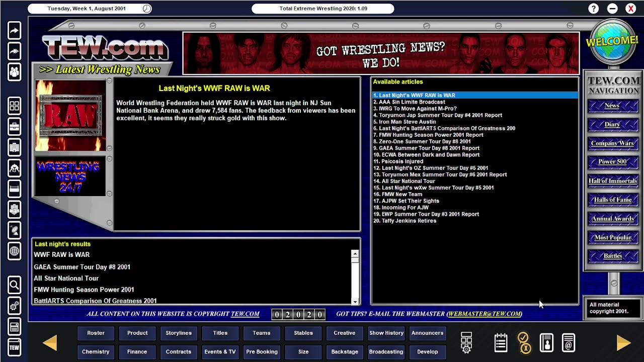Screen dimensions: 644x362
Task: Open the Events & TV screen
Action: tap(220, 352)
